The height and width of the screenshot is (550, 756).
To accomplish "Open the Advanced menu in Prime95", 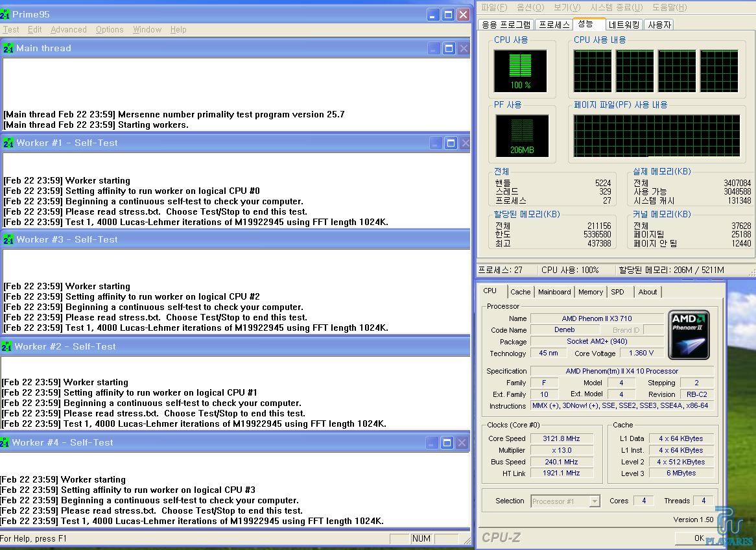I will pos(69,30).
